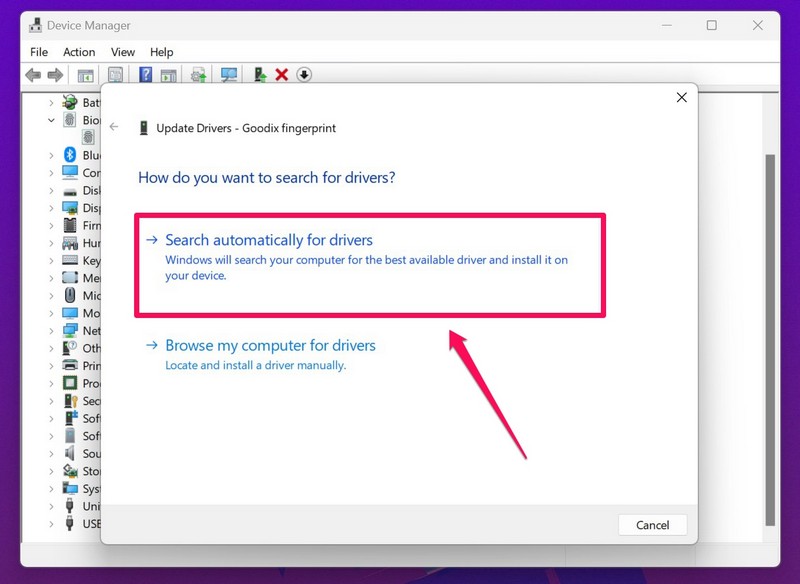Expand the Batteries tree node
800x584 pixels.
(x=51, y=103)
